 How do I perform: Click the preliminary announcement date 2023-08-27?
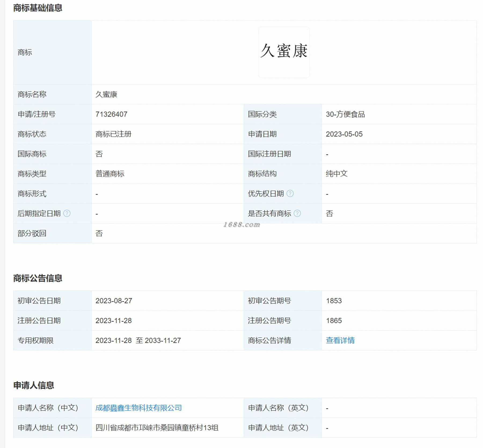click(x=114, y=301)
